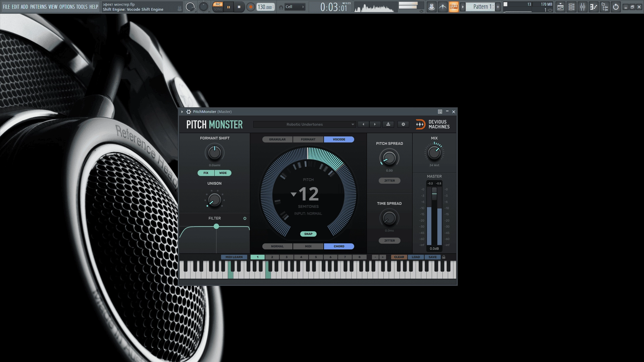Go to next preset arrow

[375, 124]
